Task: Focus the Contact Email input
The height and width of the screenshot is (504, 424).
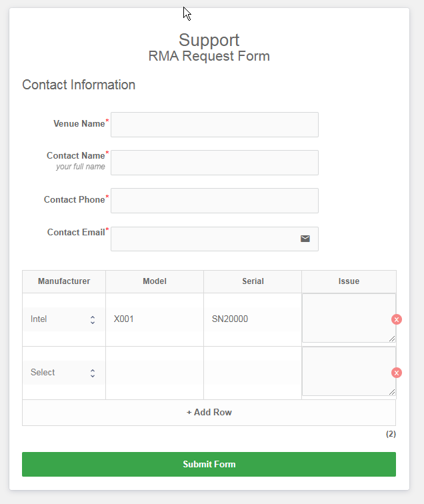Action: point(215,239)
